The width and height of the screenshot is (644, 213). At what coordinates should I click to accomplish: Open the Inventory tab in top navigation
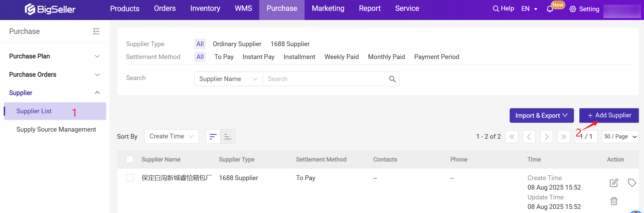tap(205, 8)
